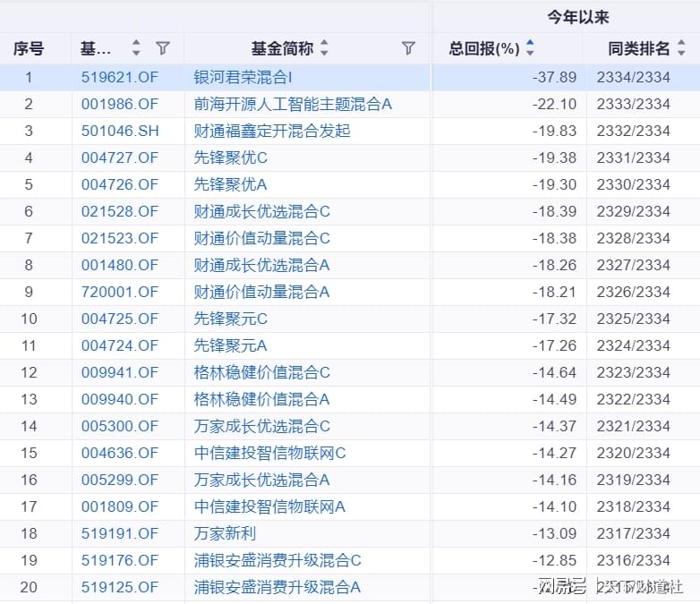Select the ranking cell 2325/2334
The image size is (700, 604).
(634, 319)
